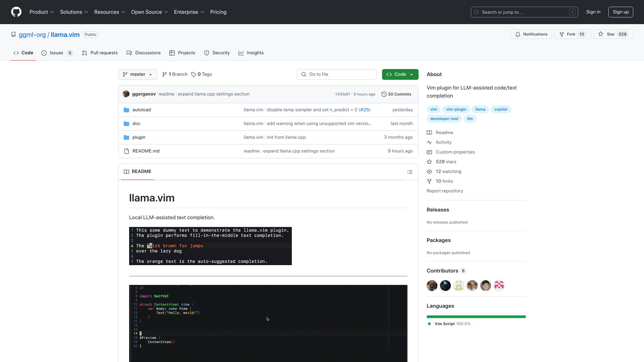Open the Code tab

click(23, 53)
